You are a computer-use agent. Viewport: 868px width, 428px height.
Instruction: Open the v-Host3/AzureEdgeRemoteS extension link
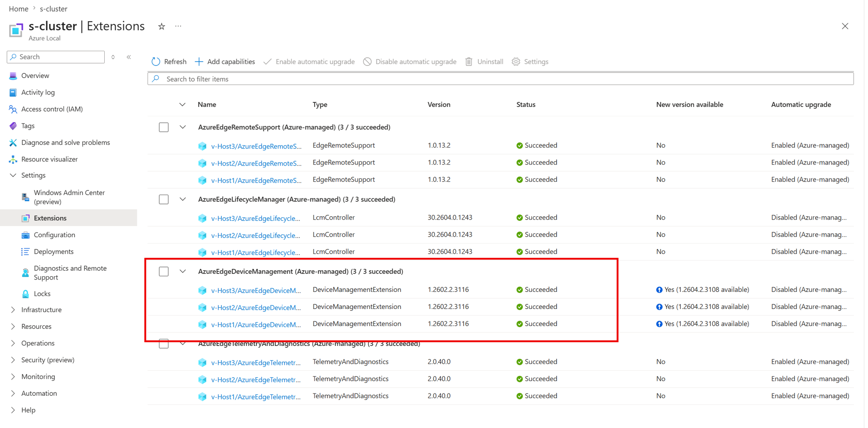[256, 146]
